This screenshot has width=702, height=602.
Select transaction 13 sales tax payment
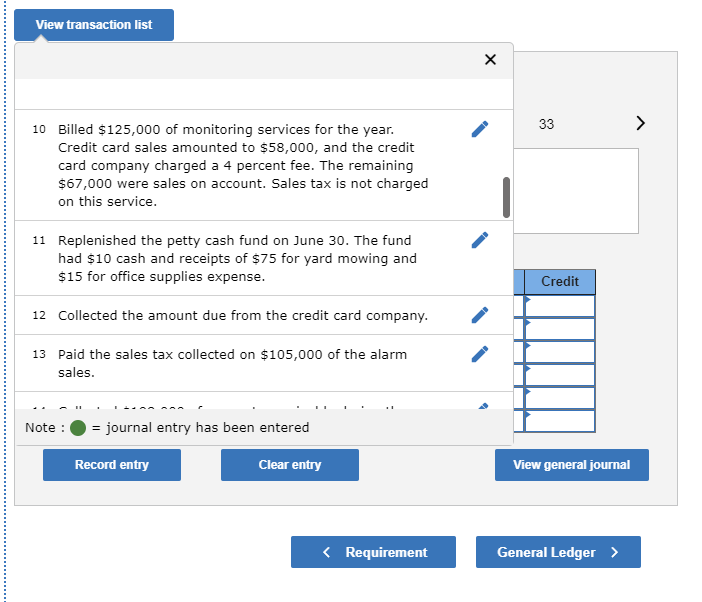click(232, 363)
